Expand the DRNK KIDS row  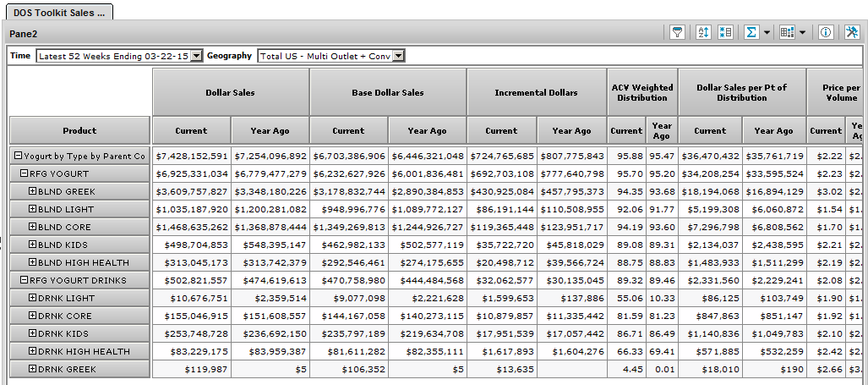(x=32, y=333)
